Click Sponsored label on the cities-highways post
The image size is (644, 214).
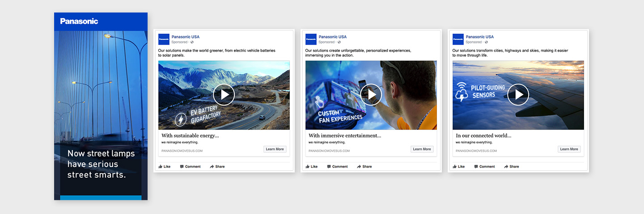(x=474, y=42)
